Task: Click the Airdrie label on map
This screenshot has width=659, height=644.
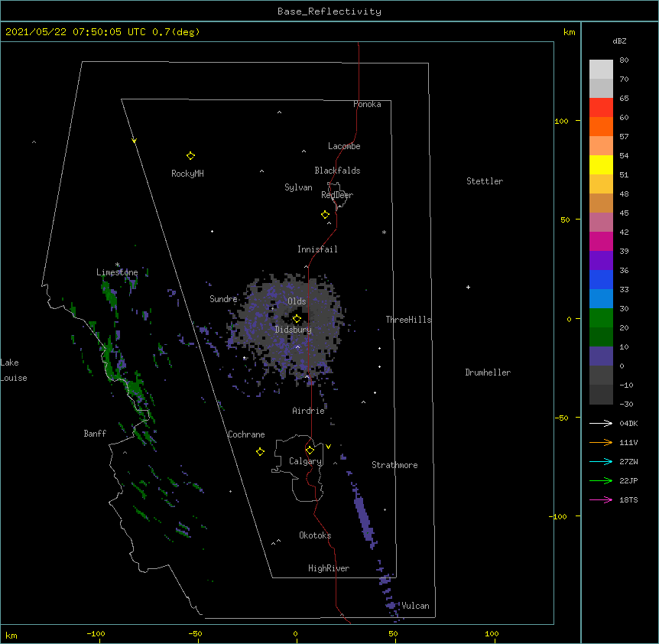Action: click(x=309, y=411)
